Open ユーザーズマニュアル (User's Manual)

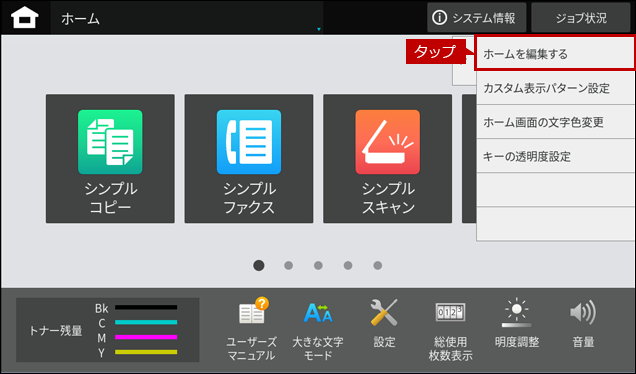251,329
